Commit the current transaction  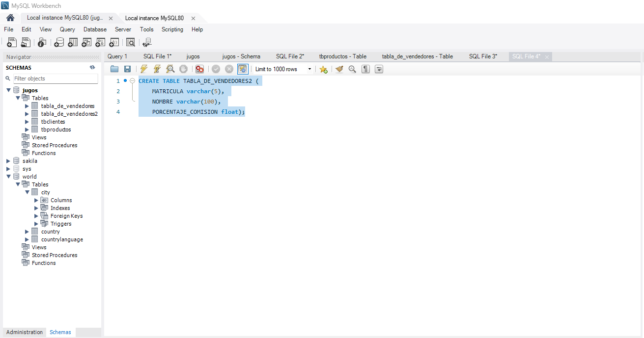tap(216, 69)
